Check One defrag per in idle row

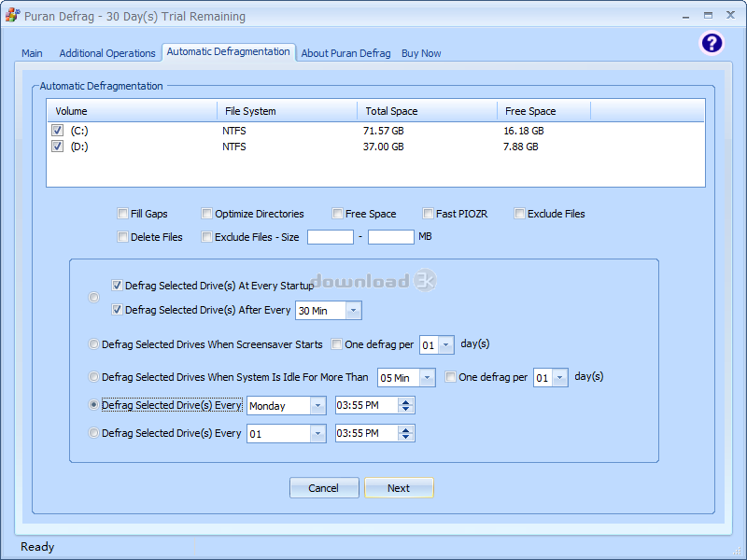[x=450, y=377]
